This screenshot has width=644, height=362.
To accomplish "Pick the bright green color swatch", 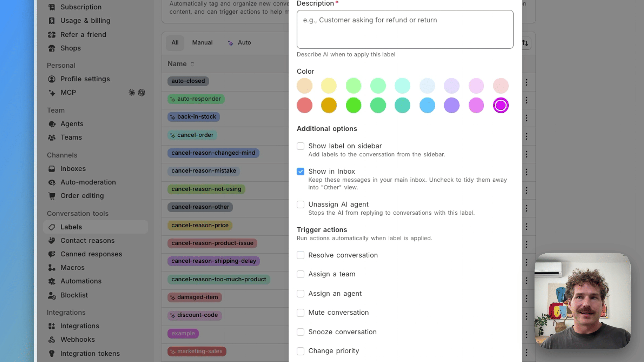I will (354, 105).
